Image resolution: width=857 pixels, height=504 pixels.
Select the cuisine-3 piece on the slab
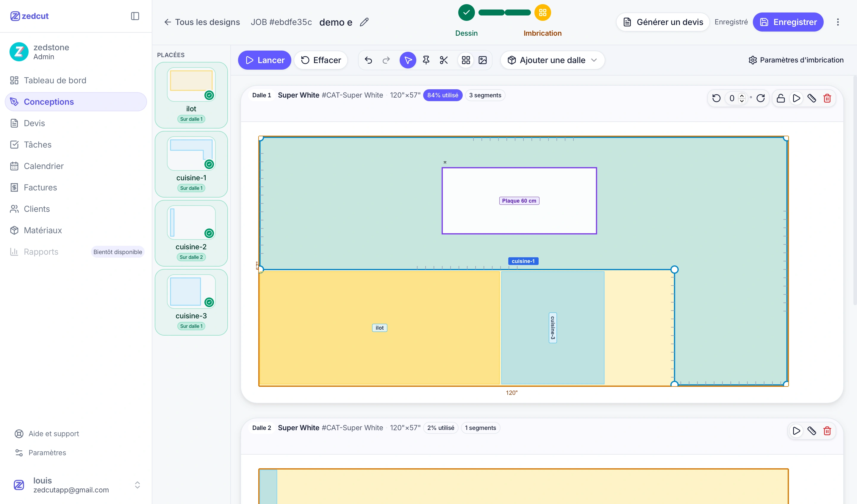pos(553,328)
